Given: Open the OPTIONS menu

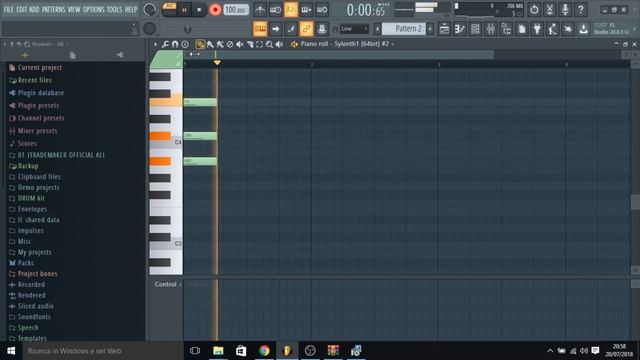Looking at the screenshot, I should [x=94, y=9].
